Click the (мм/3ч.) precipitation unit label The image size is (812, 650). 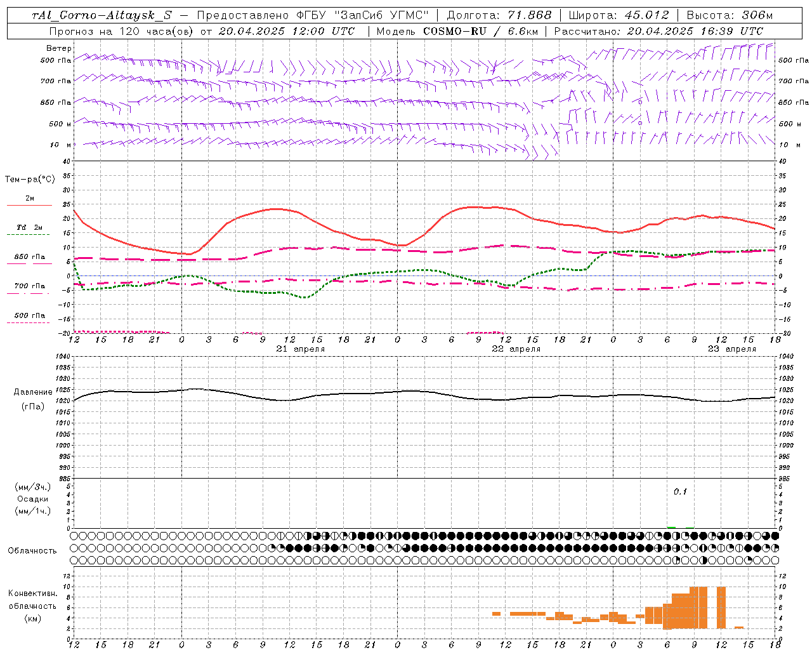(x=33, y=487)
